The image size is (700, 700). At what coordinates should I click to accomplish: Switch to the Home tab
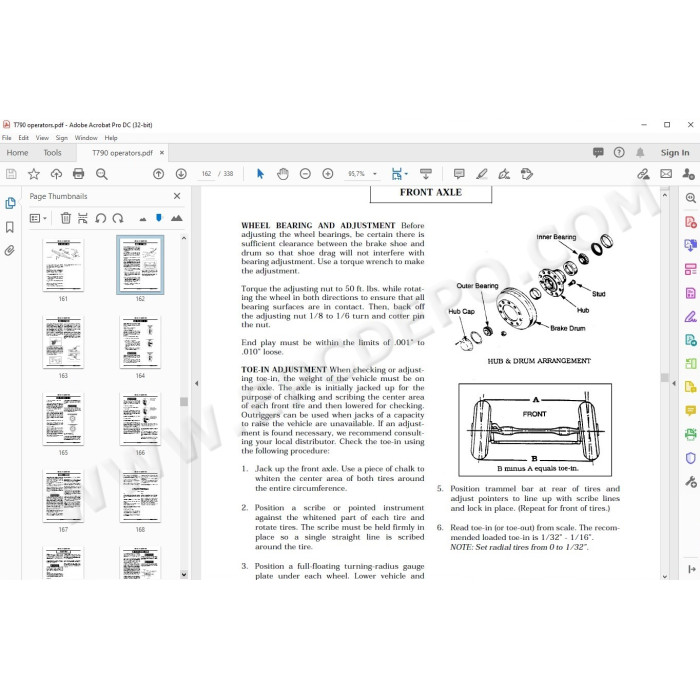tap(17, 153)
